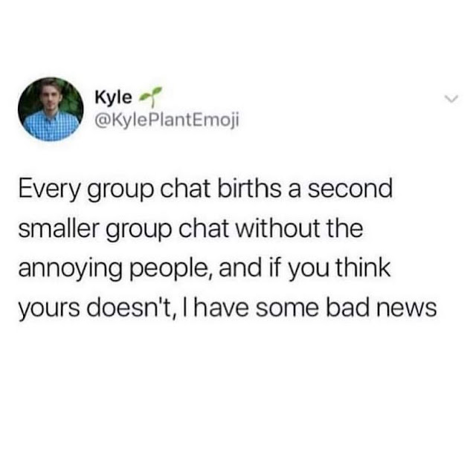Image resolution: width=476 pixels, height=469 pixels.
Task: Select the line ending 'some bad news'
Action: 228,308
